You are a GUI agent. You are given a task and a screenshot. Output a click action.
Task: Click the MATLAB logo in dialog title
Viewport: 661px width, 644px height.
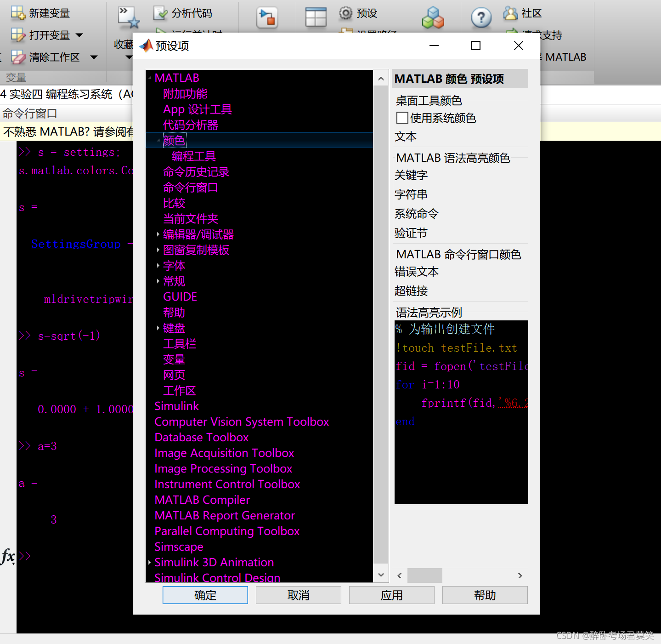point(146,46)
